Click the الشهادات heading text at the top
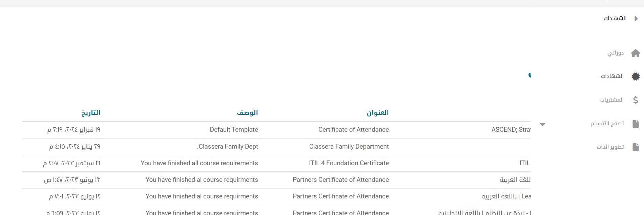Screen dimensions: 644x215 click(x=615, y=18)
